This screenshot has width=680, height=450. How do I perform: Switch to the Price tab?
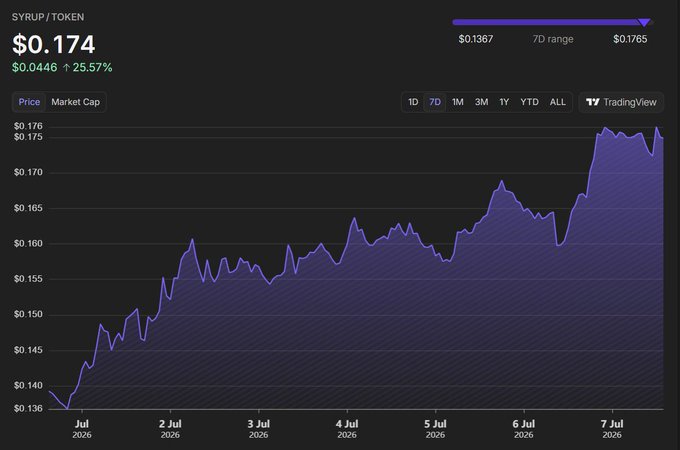pyautogui.click(x=29, y=102)
